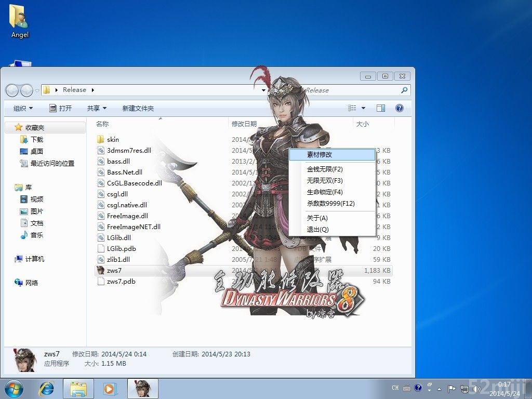Open the skin folder
Image resolution: width=532 pixels, height=399 pixels.
[x=113, y=139]
